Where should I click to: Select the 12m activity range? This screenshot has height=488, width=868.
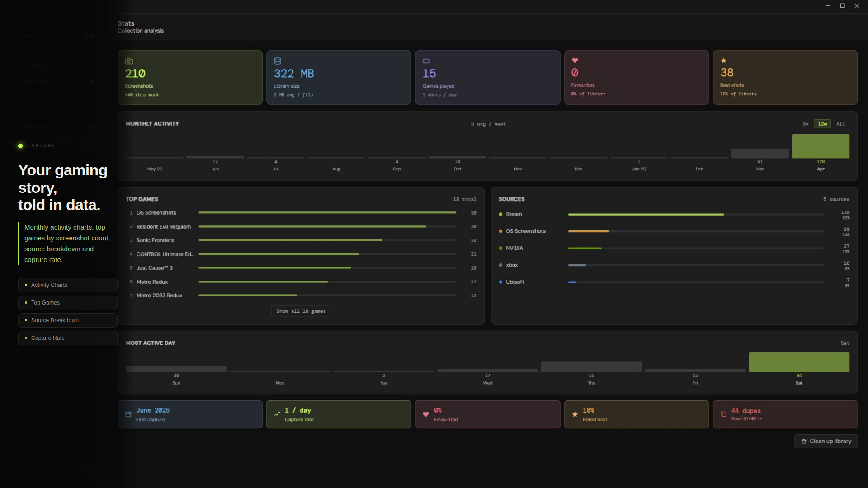822,124
